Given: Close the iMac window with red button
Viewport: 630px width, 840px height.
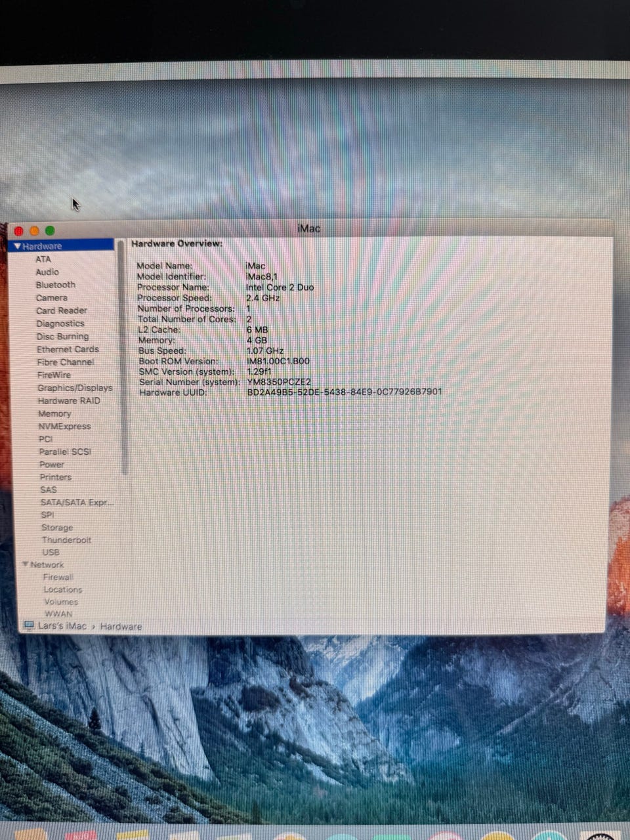Looking at the screenshot, I should click(x=18, y=231).
